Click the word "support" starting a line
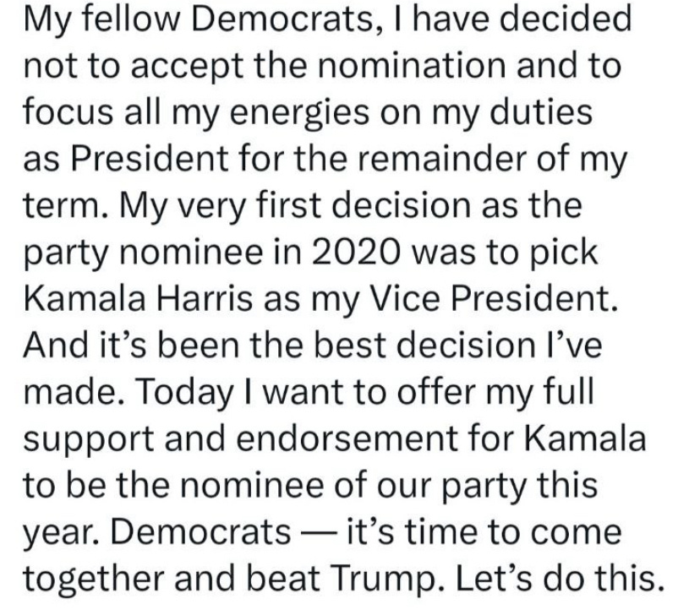The width and height of the screenshot is (700, 615). click(x=89, y=439)
